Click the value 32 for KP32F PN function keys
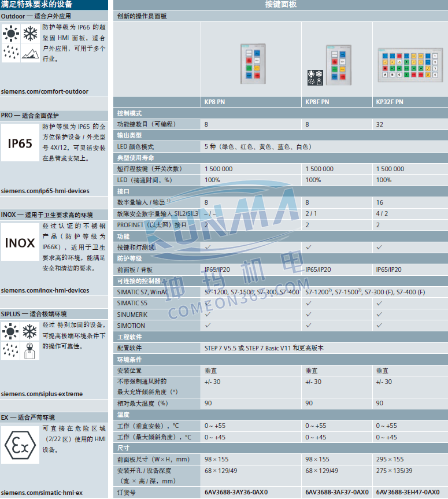The image size is (448, 499). [x=380, y=124]
